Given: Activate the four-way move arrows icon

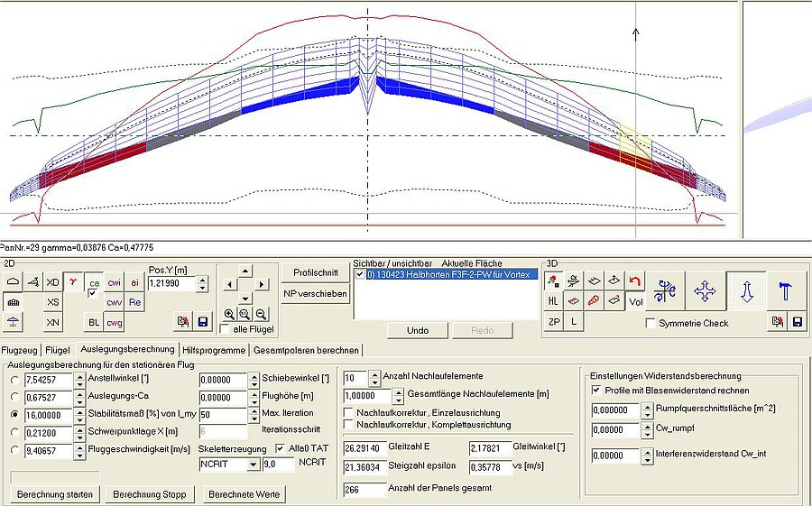Looking at the screenshot, I should coord(704,290).
